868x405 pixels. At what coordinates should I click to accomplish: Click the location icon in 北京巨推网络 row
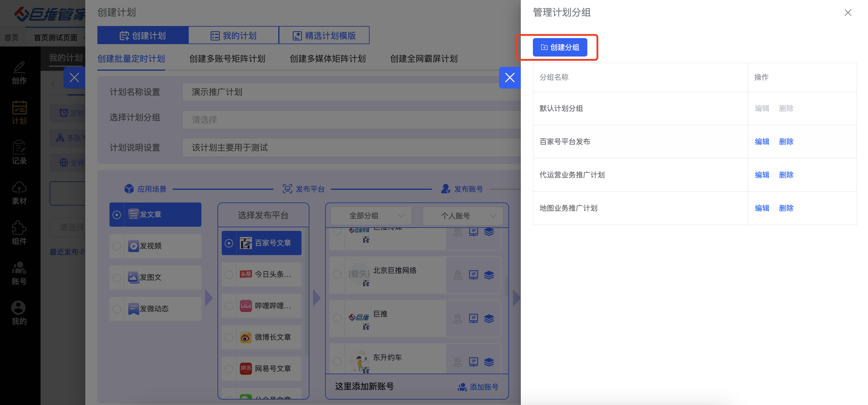pyautogui.click(x=458, y=275)
